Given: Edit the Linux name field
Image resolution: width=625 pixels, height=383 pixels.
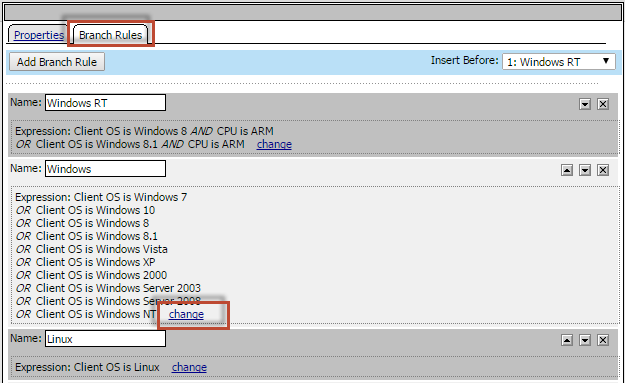Looking at the screenshot, I should point(105,339).
